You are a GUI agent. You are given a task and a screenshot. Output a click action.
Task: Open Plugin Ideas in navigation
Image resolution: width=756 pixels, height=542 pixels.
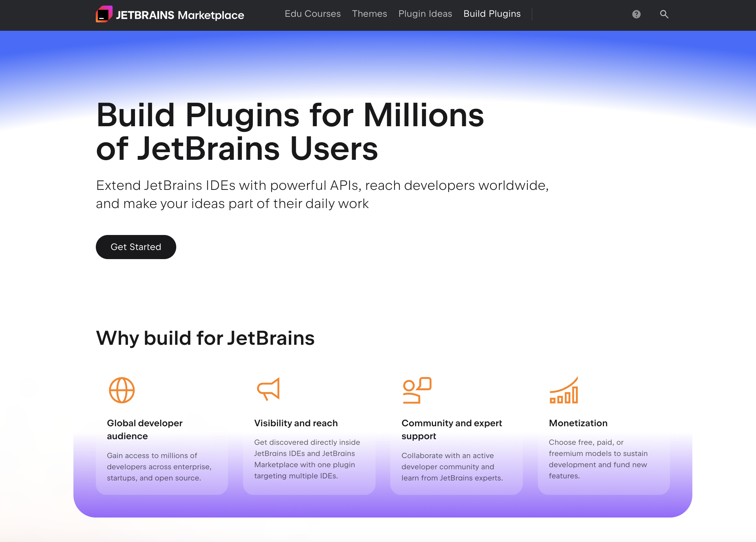pos(425,14)
